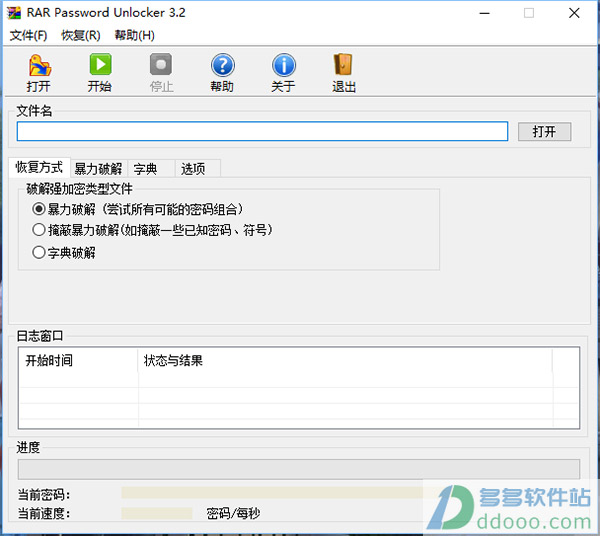
Task: Open the 文件(F) menu
Action: click(28, 35)
